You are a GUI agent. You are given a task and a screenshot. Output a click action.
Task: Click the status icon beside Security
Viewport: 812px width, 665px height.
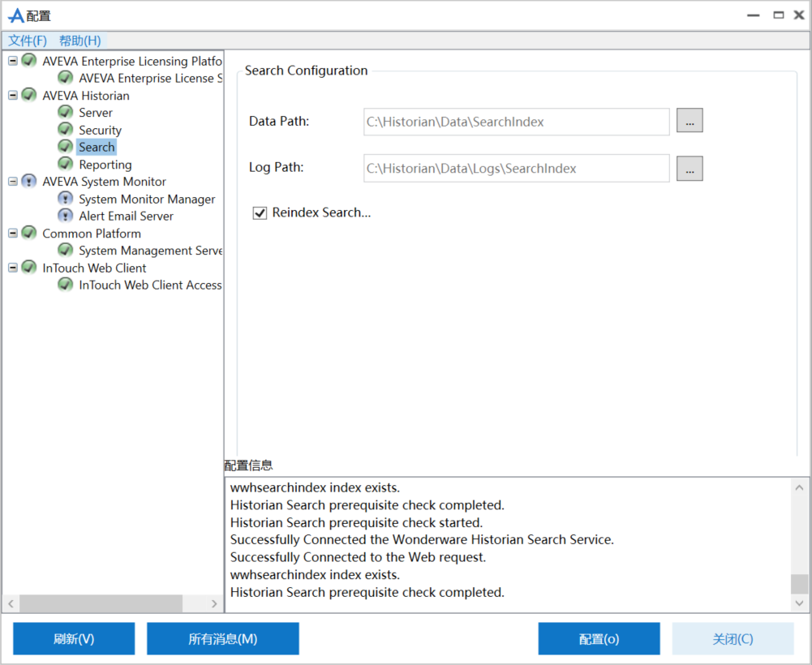pos(66,130)
